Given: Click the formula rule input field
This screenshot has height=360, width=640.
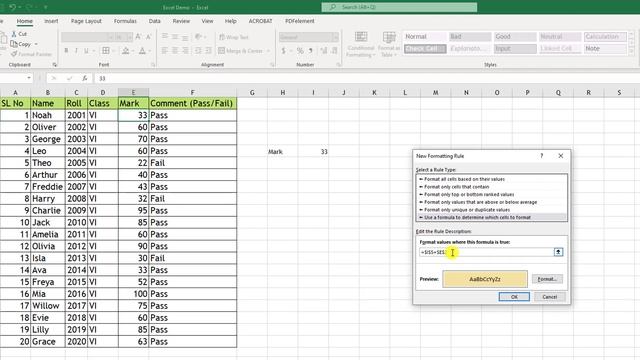Looking at the screenshot, I should [x=486, y=252].
